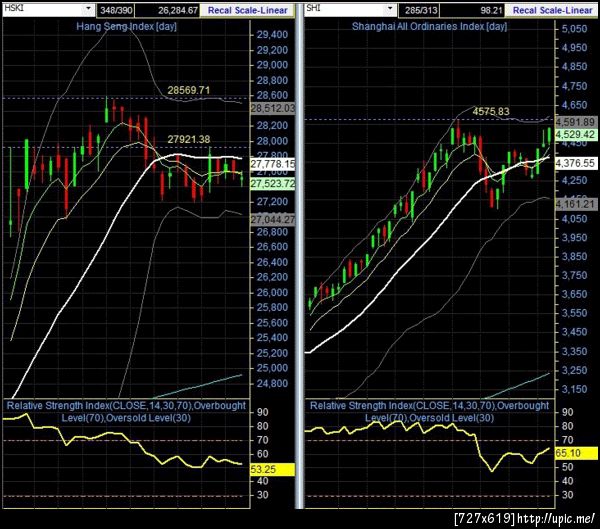Click the 29,400 price axis label
The width and height of the screenshot is (600, 529).
[x=272, y=35]
